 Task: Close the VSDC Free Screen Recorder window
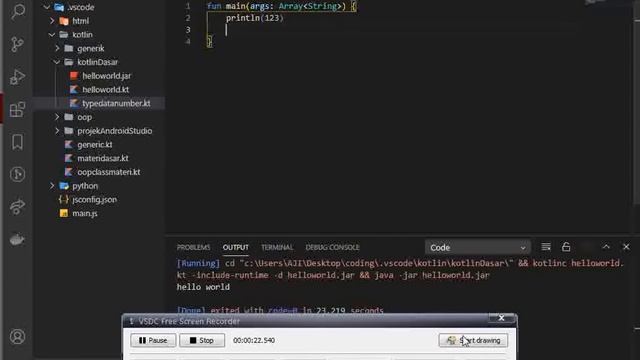[501, 318]
